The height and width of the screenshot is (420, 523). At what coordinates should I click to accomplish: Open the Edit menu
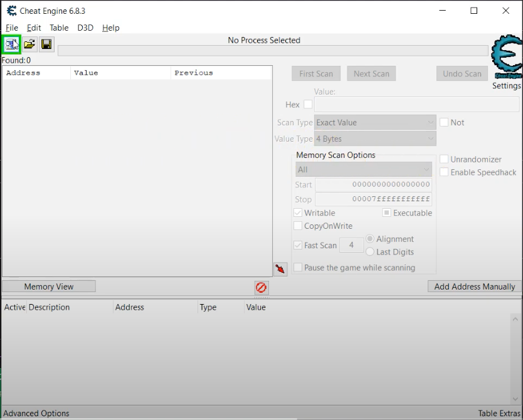click(34, 28)
